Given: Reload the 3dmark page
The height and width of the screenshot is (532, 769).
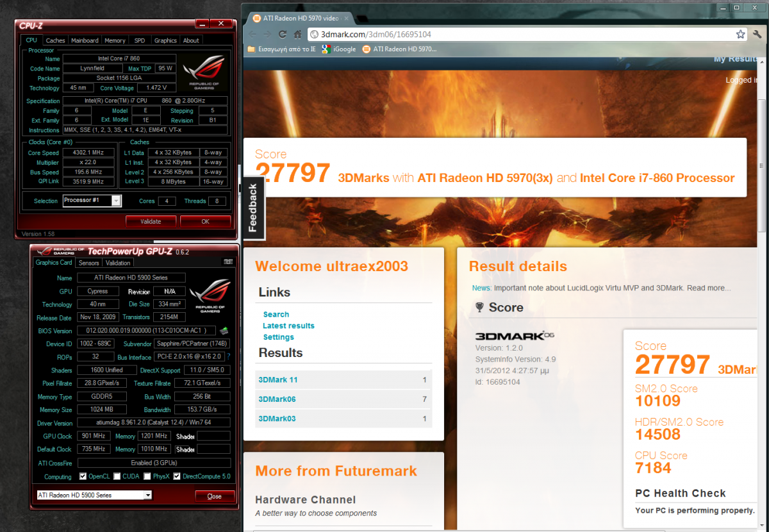Looking at the screenshot, I should [283, 34].
